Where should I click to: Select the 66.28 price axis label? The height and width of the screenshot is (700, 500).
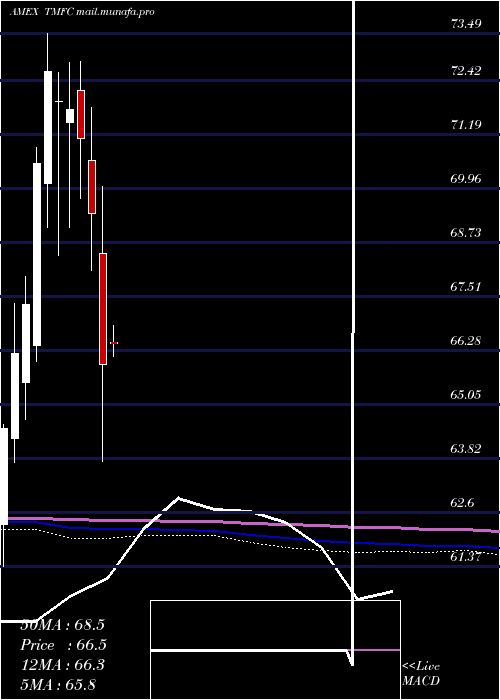466,340
